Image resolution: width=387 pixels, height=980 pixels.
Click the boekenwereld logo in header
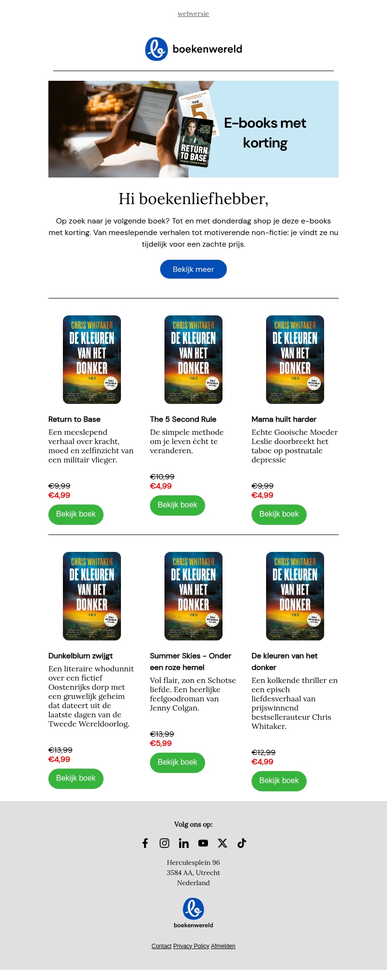(x=193, y=49)
